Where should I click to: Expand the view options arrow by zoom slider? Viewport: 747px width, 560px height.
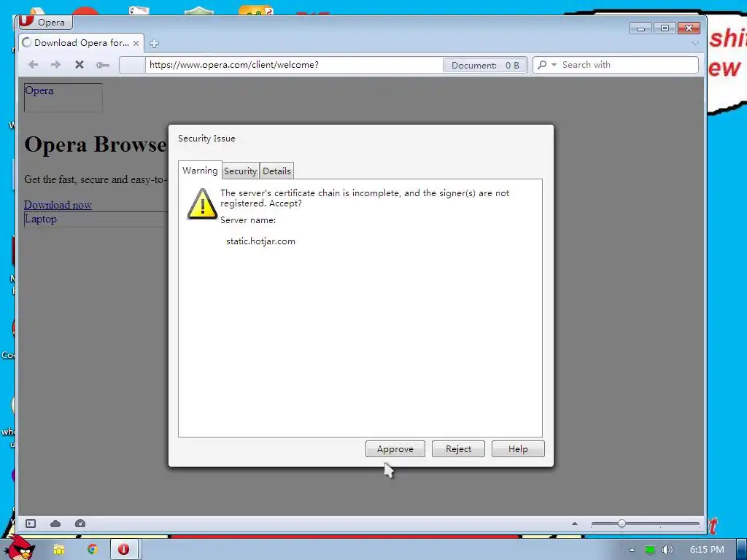tap(575, 524)
